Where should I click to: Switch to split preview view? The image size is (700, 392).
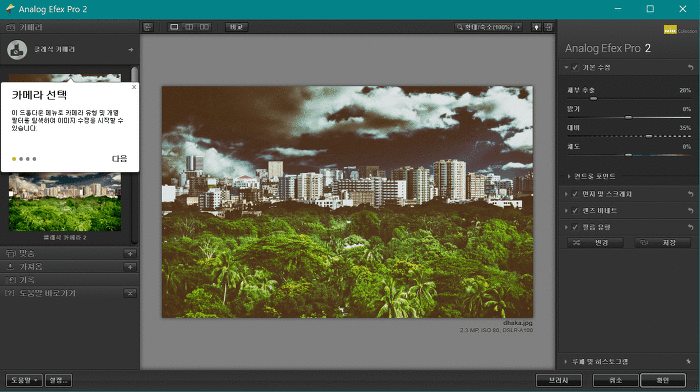point(189,27)
